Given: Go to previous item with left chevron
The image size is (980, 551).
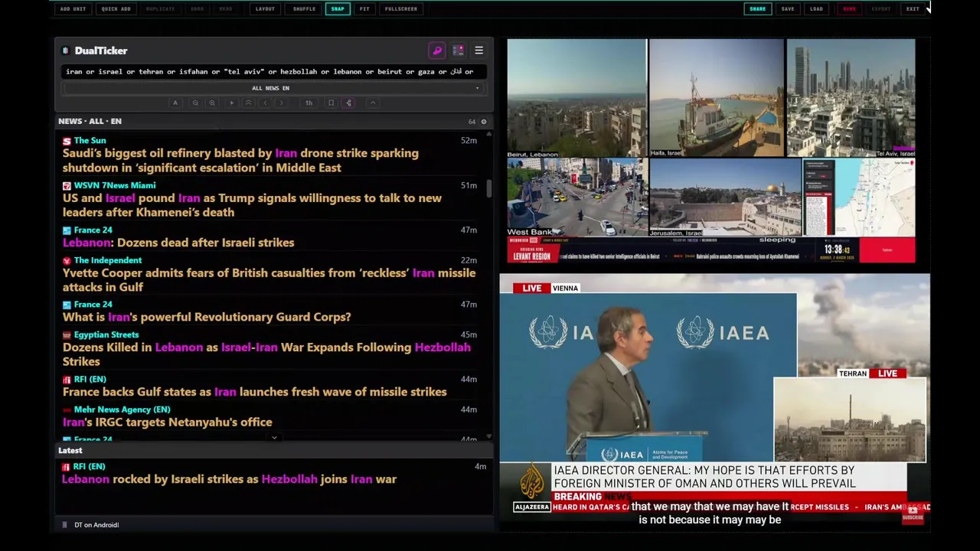Looking at the screenshot, I should tap(265, 103).
